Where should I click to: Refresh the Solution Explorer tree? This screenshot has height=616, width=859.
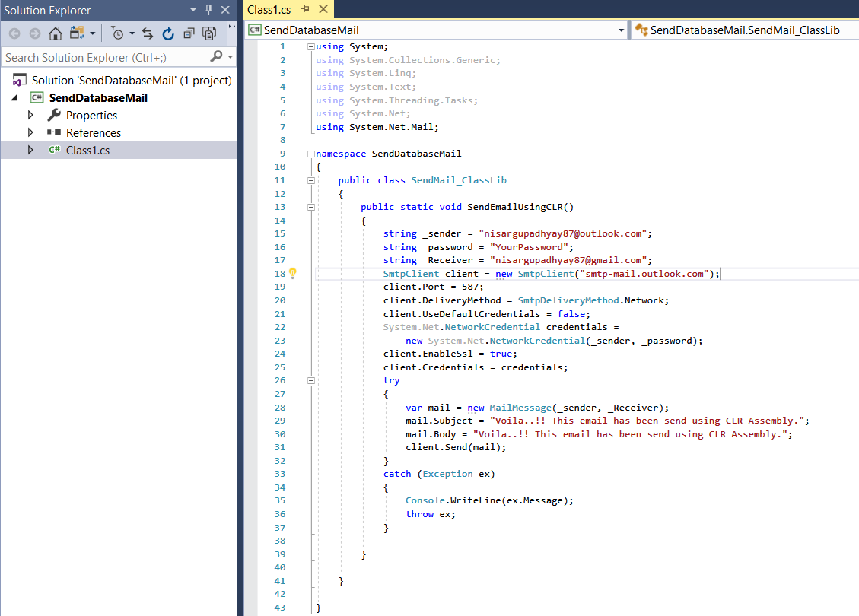tap(168, 33)
